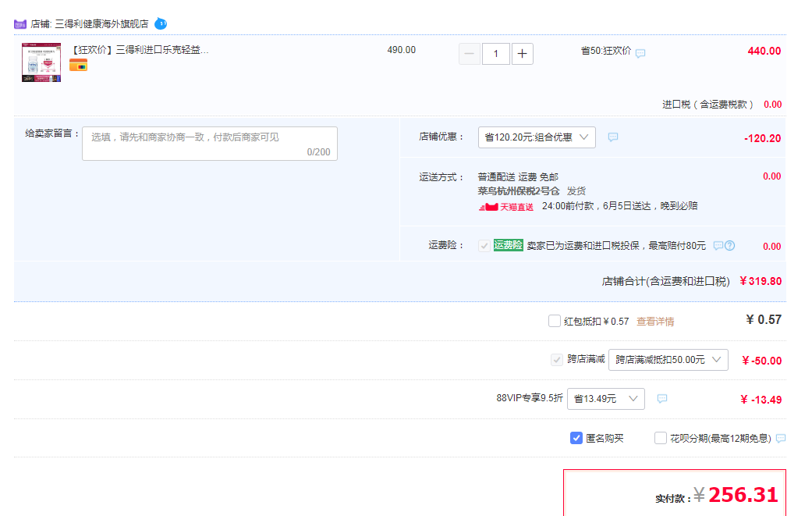The height and width of the screenshot is (516, 812).
Task: Open the 查看详情 link
Action: 655,321
